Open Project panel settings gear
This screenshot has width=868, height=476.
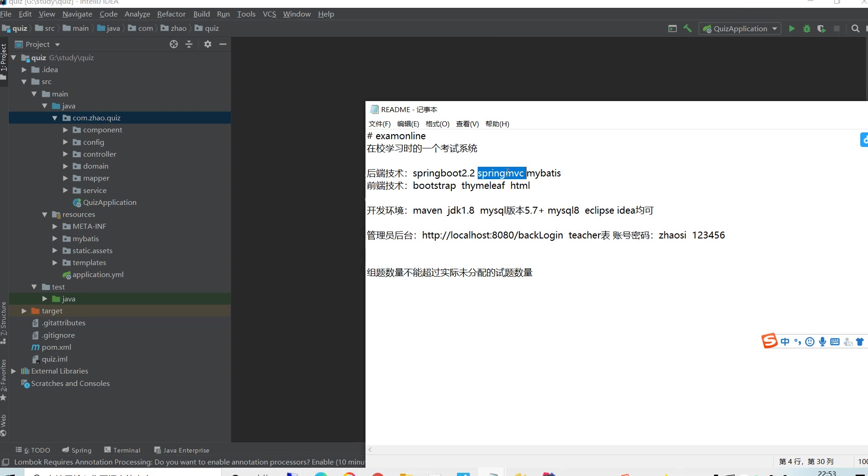coord(208,44)
